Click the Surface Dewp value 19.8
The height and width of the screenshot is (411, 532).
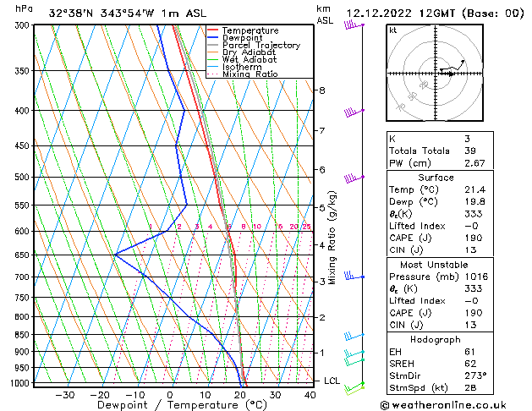click(x=475, y=202)
